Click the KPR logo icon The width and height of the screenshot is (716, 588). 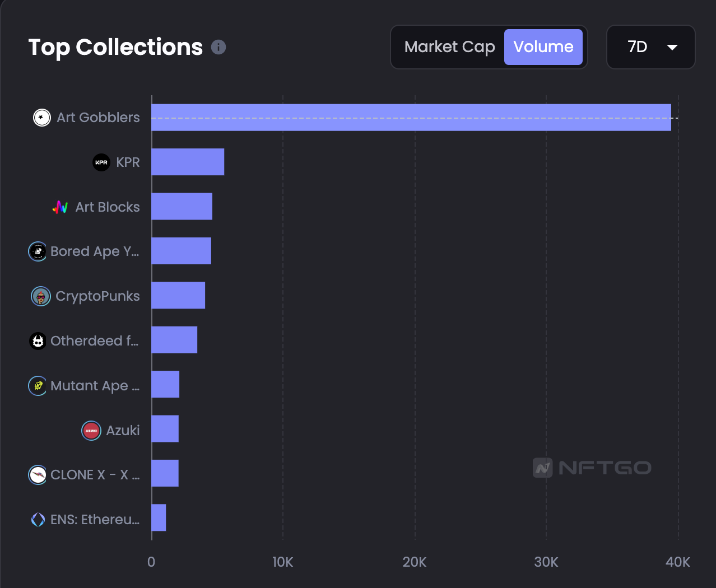(x=101, y=162)
